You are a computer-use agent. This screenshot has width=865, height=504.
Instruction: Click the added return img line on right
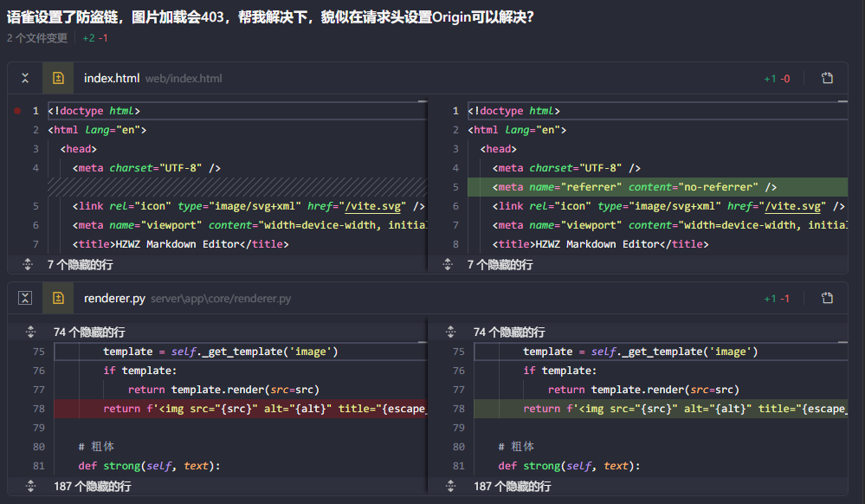tap(661, 409)
